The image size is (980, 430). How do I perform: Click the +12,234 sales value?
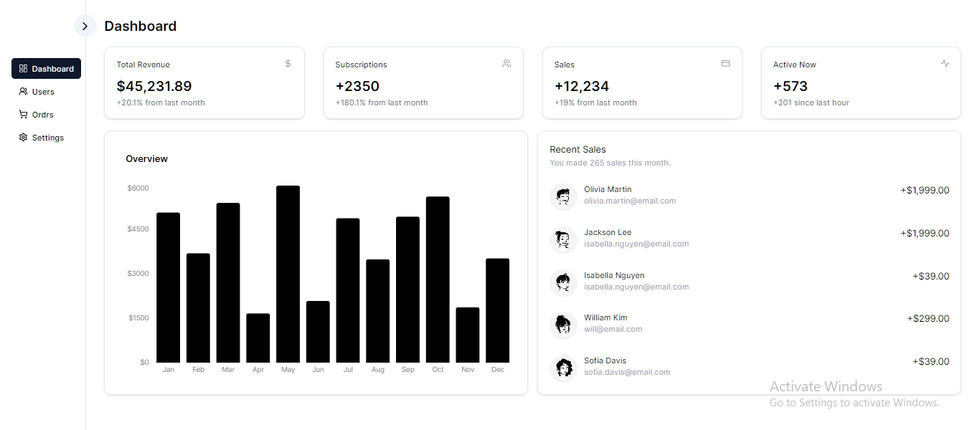point(582,86)
